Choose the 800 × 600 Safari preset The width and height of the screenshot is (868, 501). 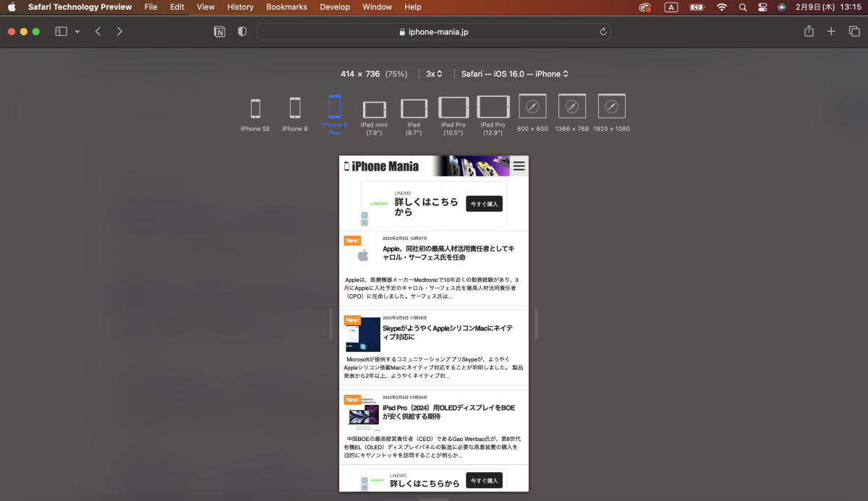tap(532, 106)
